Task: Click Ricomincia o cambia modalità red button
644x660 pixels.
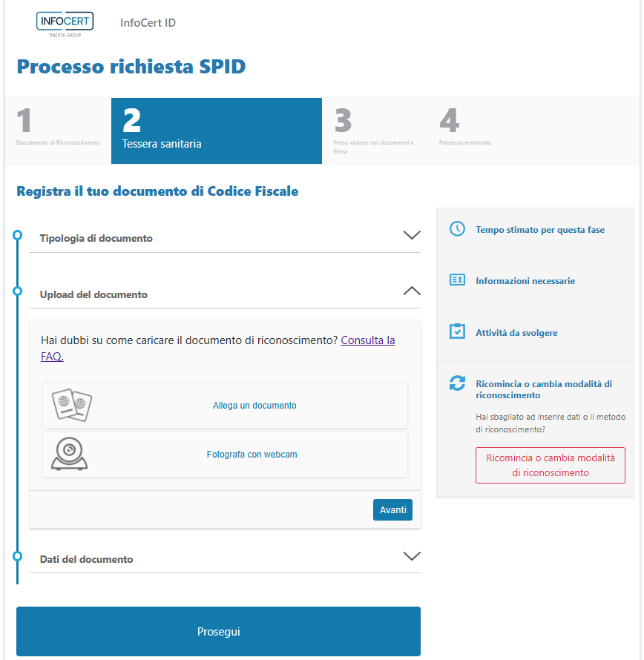Action: coord(550,465)
